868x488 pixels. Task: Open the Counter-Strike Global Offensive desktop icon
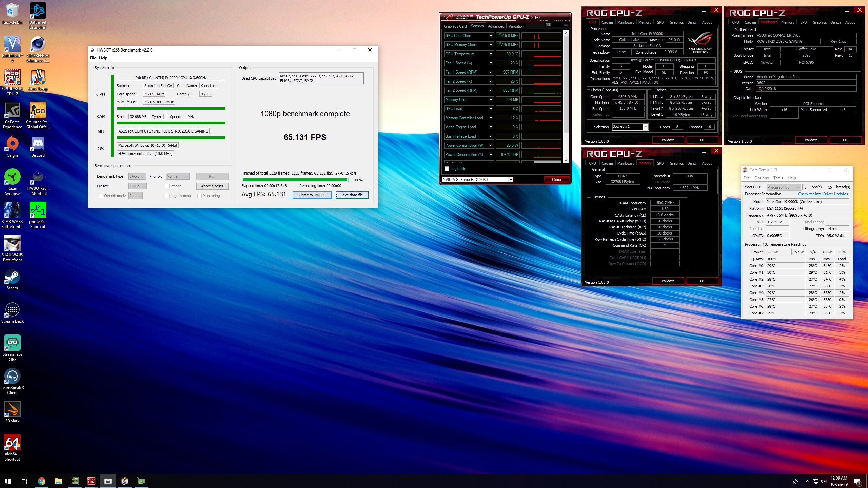tap(38, 116)
